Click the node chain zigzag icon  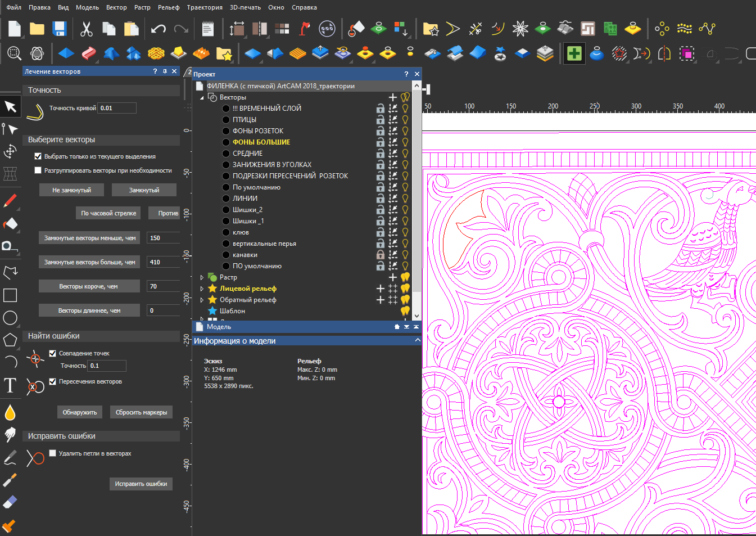(x=707, y=29)
